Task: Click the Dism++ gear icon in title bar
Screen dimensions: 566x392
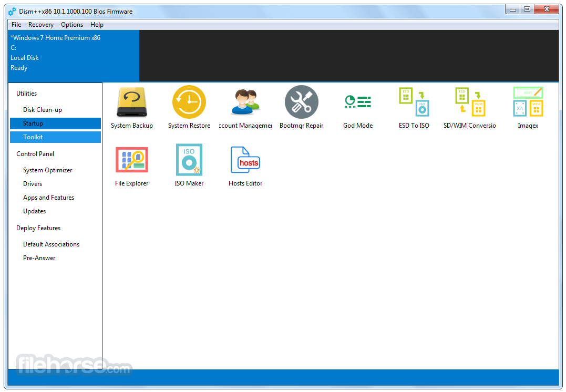Action: pyautogui.click(x=12, y=12)
